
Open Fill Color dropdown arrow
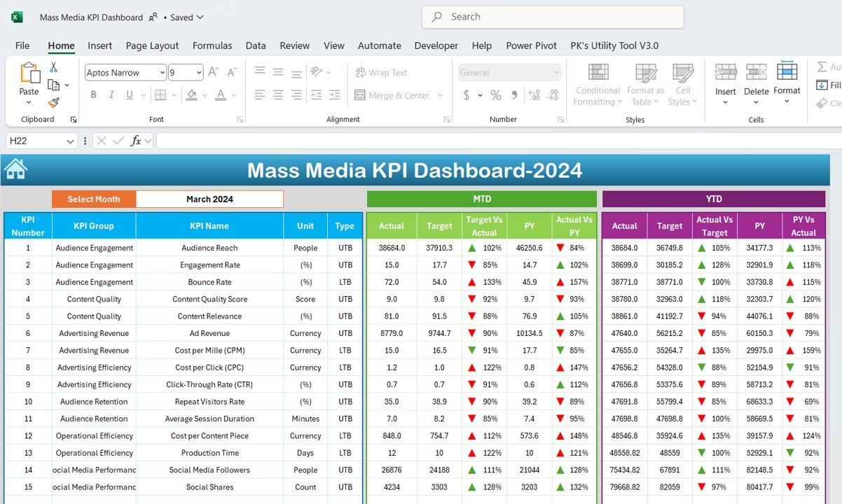point(205,95)
